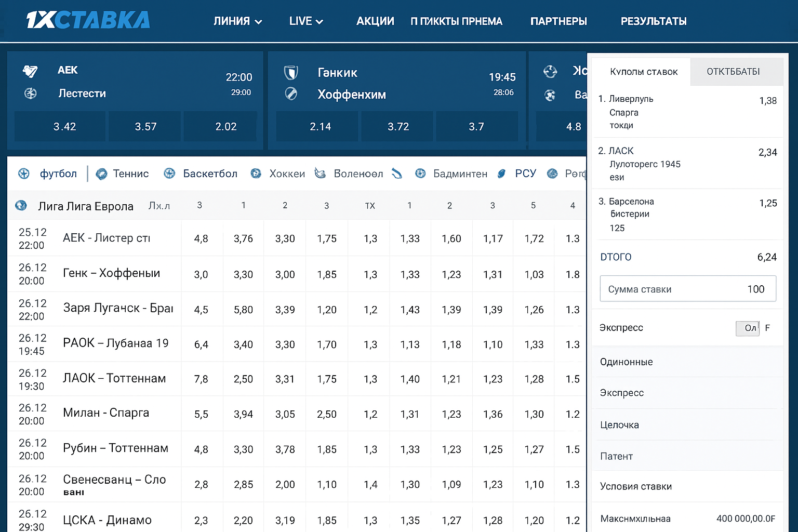Open the РЕЗУЛЬТАТЫ menu item
Image resolution: width=798 pixels, height=532 pixels.
point(653,21)
